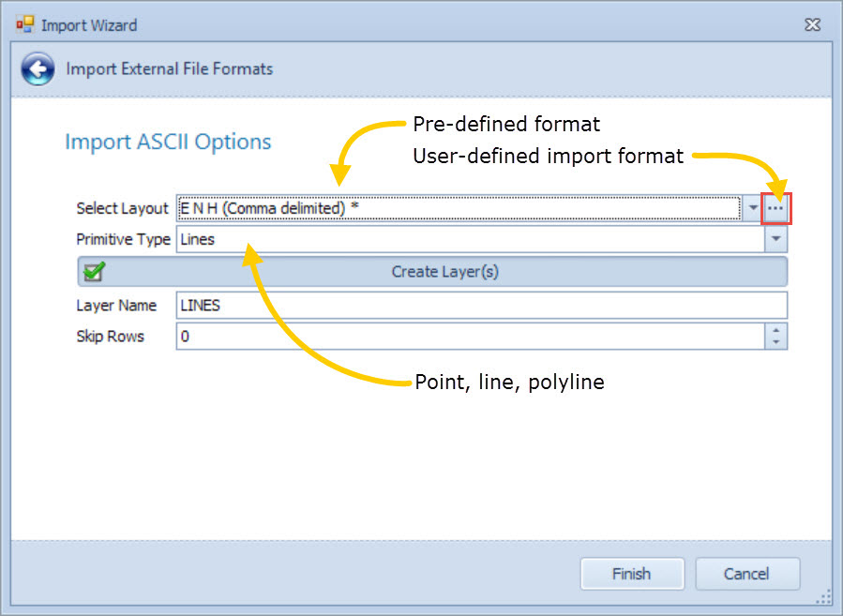Image resolution: width=843 pixels, height=616 pixels.
Task: Click the blue back arrow icon
Action: tap(37, 69)
